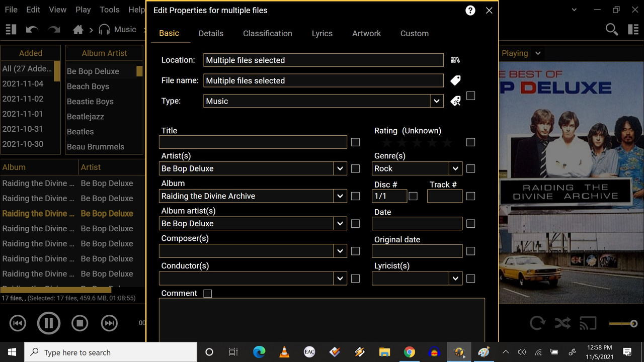Open Microsoft Edge from taskbar
The image size is (644, 362).
coord(259,352)
